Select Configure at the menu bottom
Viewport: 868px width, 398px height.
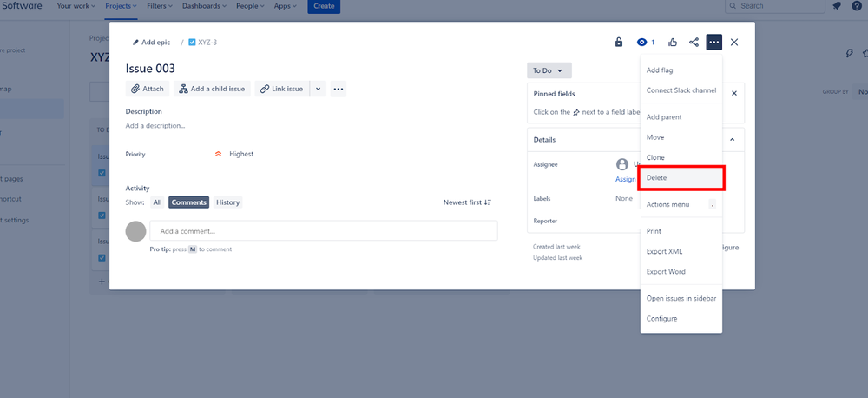(681, 319)
